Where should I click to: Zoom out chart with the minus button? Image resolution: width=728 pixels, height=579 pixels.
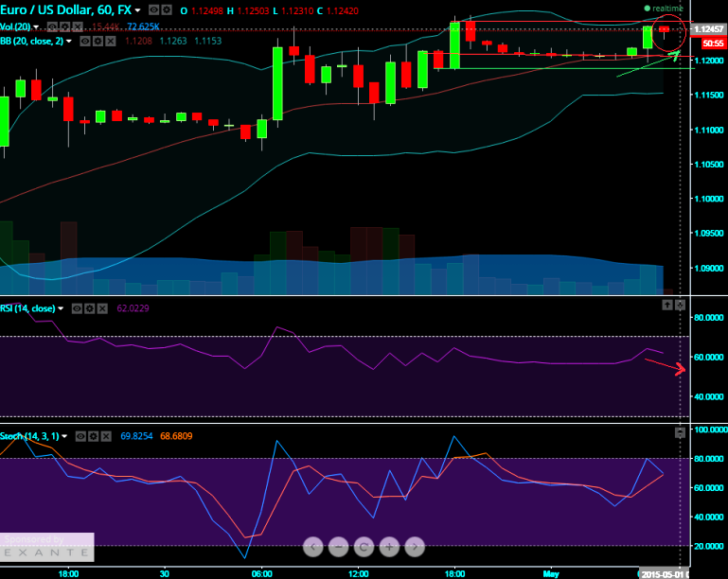click(x=339, y=547)
